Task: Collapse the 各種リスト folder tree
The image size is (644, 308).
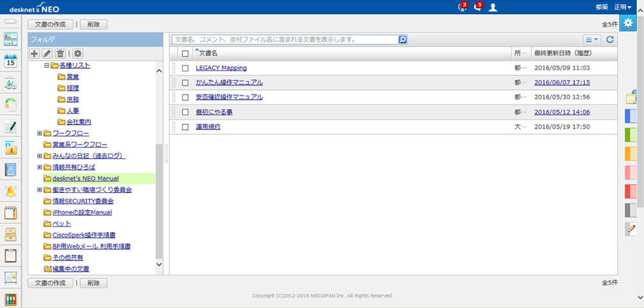Action: coord(46,66)
